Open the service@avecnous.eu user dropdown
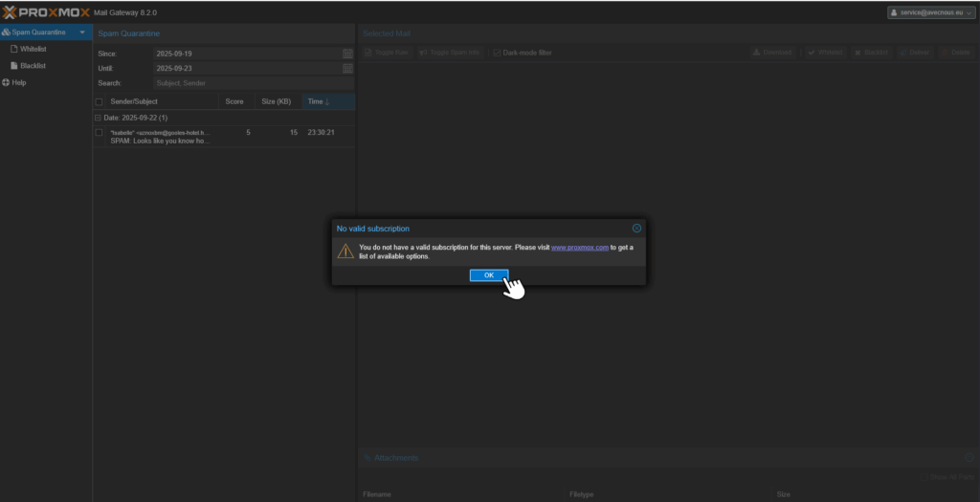980x502 pixels. pos(928,12)
